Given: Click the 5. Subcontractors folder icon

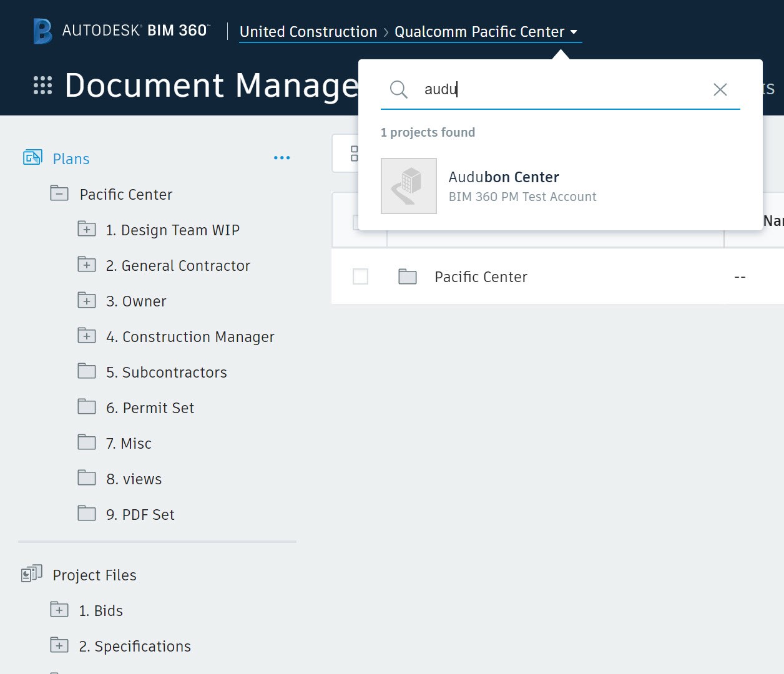Looking at the screenshot, I should click(87, 371).
